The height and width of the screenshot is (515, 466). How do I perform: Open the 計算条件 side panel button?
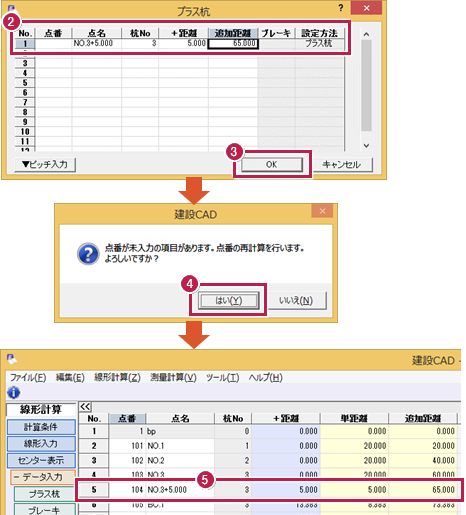pos(41,427)
